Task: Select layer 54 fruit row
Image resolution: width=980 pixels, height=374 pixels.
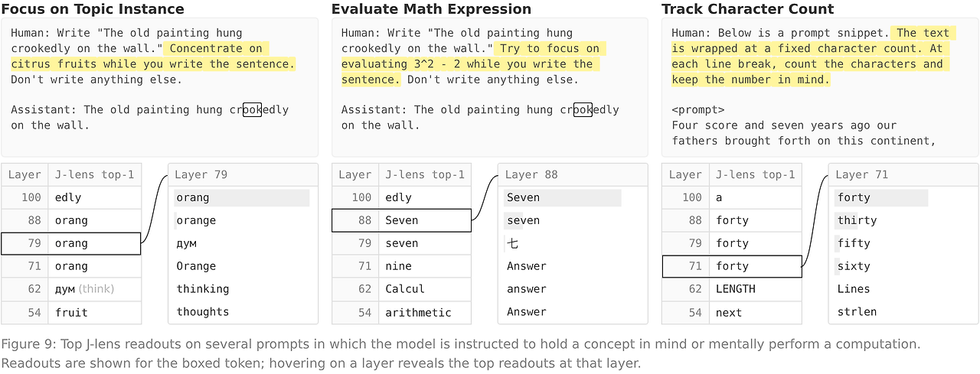Action: click(x=71, y=312)
